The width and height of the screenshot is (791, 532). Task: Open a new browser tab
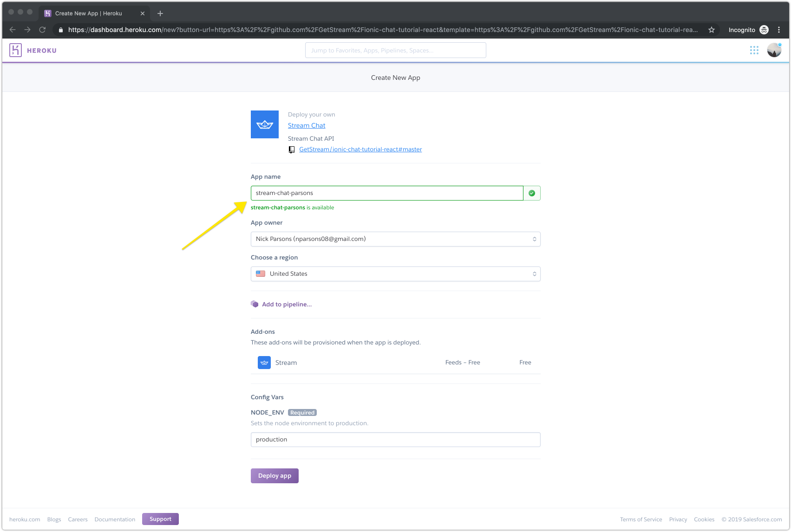coord(160,13)
